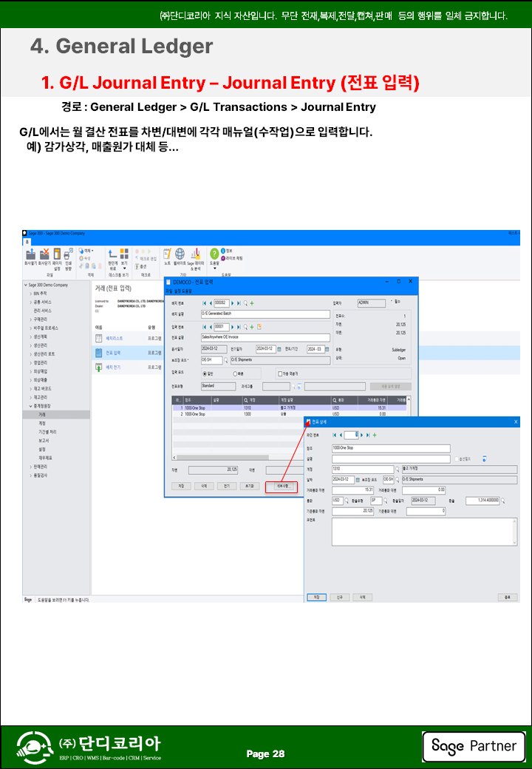This screenshot has height=769, width=532.
Task: Click the horizontal scrollbar under the entry grid
Action: [x=223, y=458]
